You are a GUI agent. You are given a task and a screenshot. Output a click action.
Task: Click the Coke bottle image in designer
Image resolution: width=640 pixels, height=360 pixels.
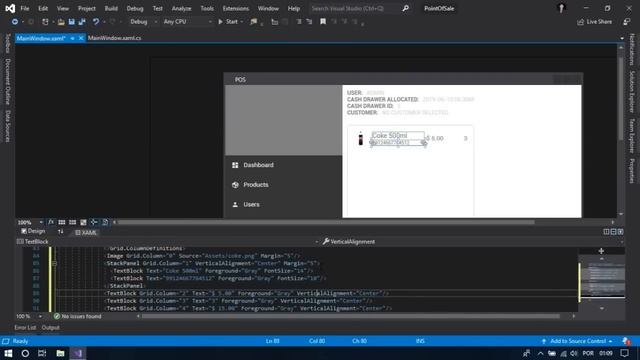[360, 138]
